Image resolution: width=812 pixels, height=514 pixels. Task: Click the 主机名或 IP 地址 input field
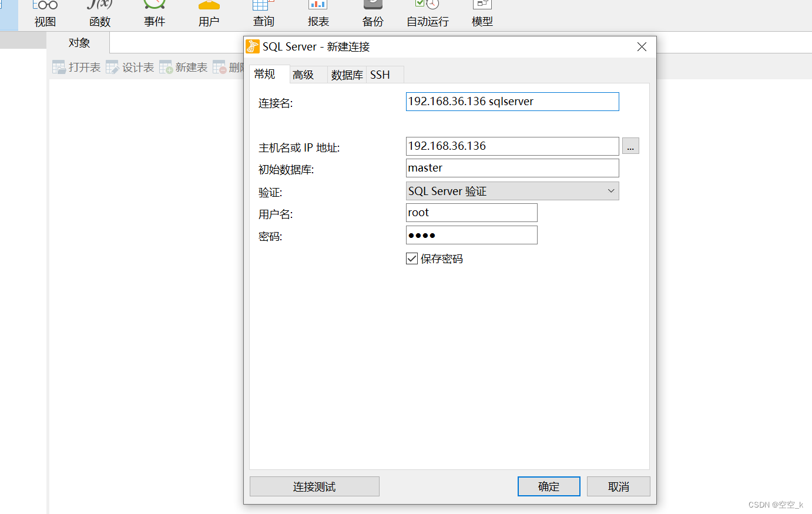[x=512, y=146]
